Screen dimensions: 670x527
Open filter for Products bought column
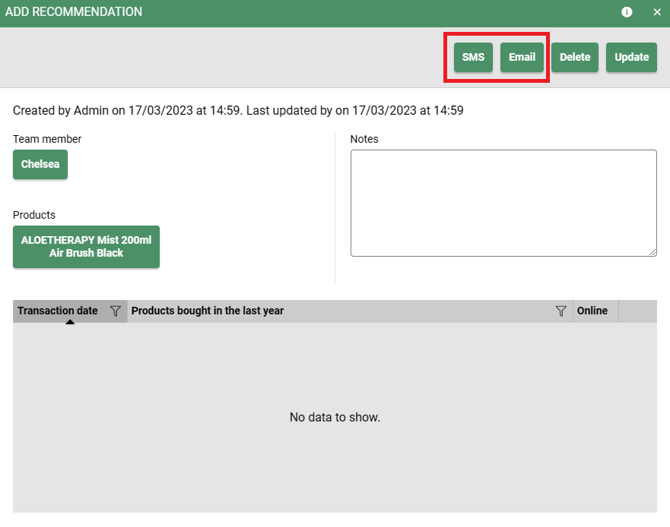click(561, 311)
